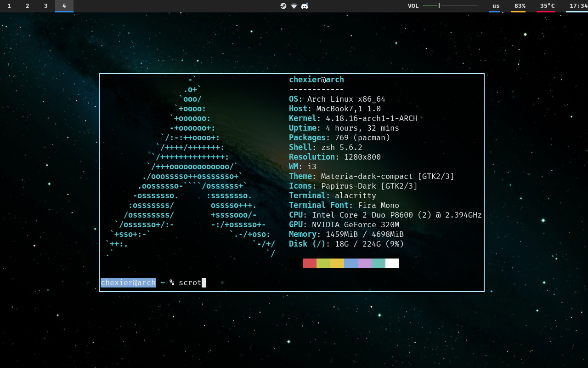Screen dimensions: 588x368
Task: Click the Terminal Font: Fira Mono line
Action: (x=344, y=205)
